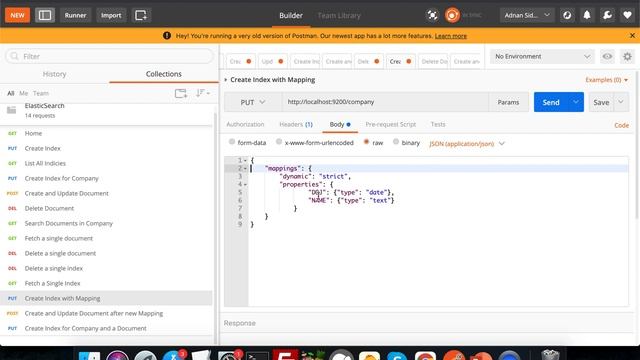This screenshot has height=360, width=640.
Task: Open a new window icon
Action: (x=141, y=16)
